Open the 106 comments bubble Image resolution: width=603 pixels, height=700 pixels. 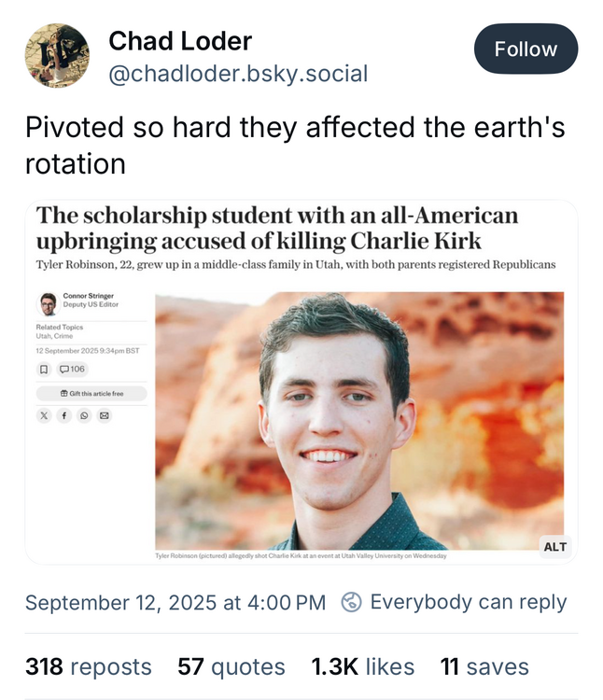(73, 369)
